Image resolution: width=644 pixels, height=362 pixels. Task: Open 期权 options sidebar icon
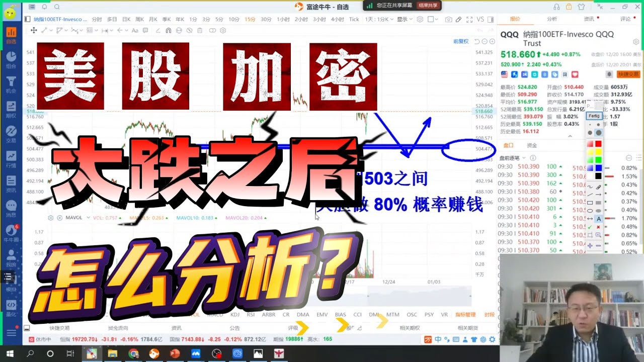[11, 110]
